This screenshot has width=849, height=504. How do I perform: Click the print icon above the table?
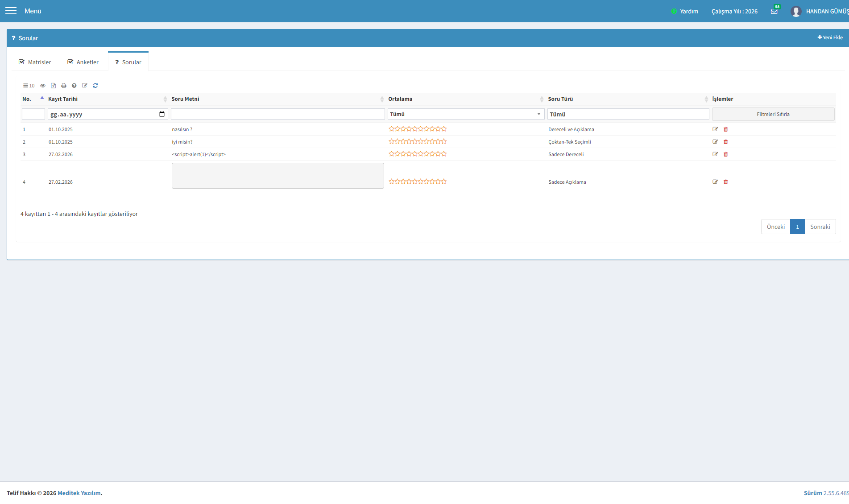[64, 86]
